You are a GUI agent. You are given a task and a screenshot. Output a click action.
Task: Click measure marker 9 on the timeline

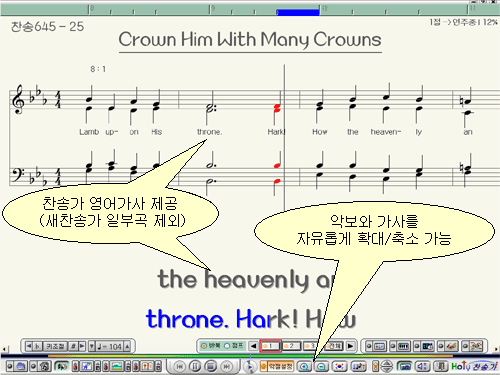pos(213,8)
